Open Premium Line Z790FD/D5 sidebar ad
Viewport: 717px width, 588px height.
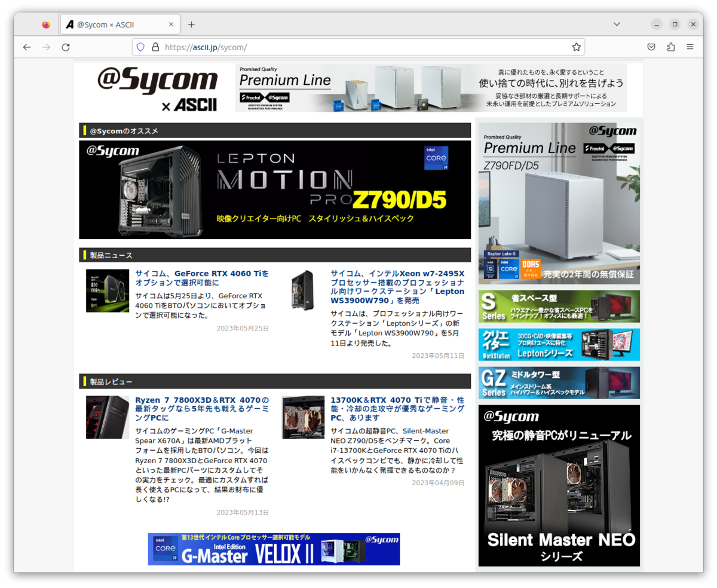[x=559, y=203]
